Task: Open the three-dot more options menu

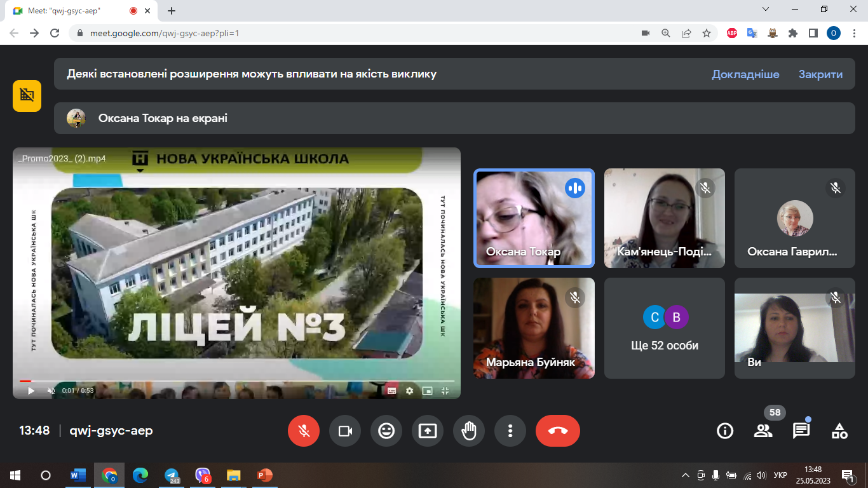Action: pos(510,431)
